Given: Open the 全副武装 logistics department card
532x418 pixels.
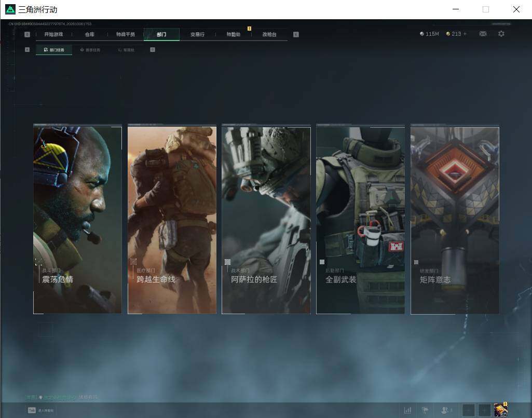Looking at the screenshot, I should tap(360, 219).
